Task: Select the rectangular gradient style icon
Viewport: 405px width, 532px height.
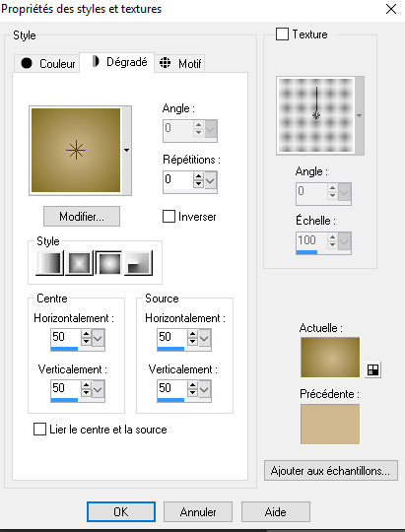Action: pos(79,263)
